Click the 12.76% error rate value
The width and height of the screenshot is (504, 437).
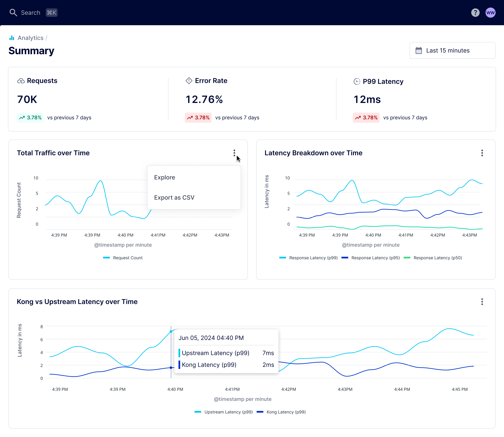(204, 99)
